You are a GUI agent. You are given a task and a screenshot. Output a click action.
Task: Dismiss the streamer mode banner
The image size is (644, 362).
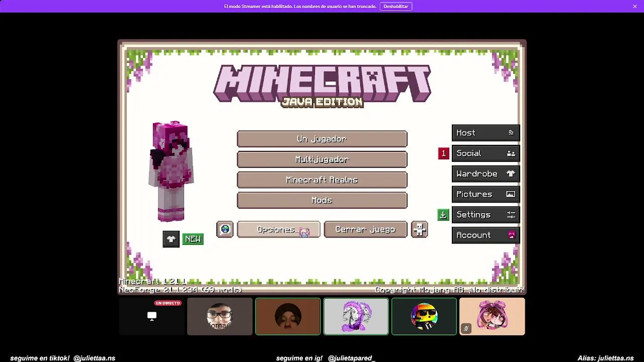point(635,7)
